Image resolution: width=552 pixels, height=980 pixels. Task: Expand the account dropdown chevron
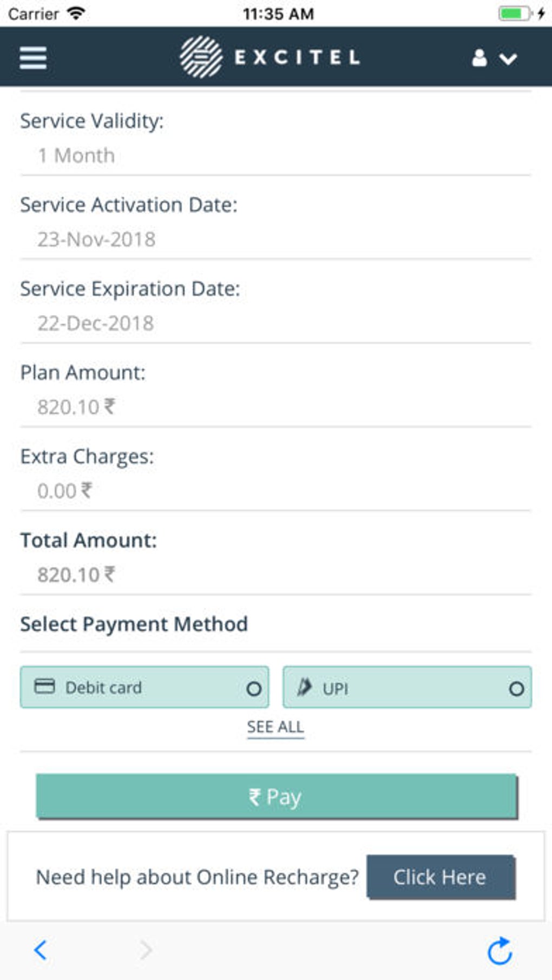(508, 58)
